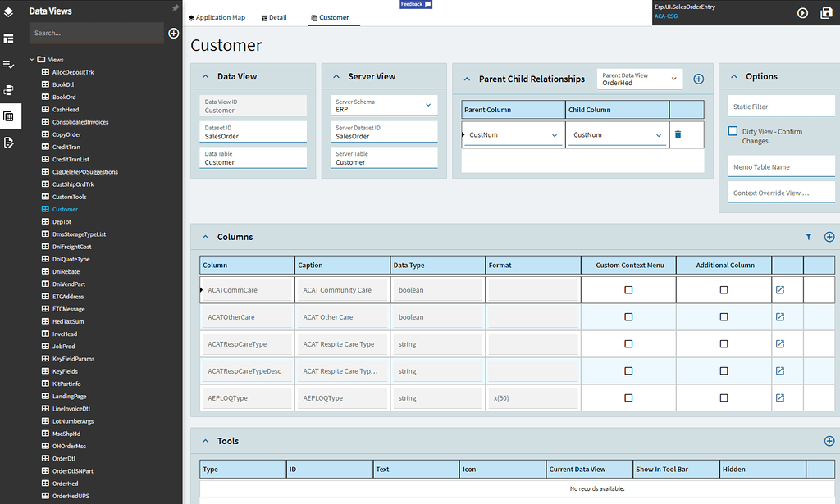Pin the Data Views panel
Viewport: 840px width, 504px height.
[x=175, y=10]
